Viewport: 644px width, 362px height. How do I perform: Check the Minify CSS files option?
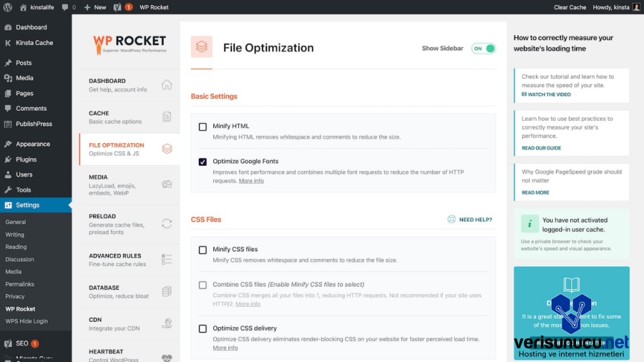tap(203, 250)
